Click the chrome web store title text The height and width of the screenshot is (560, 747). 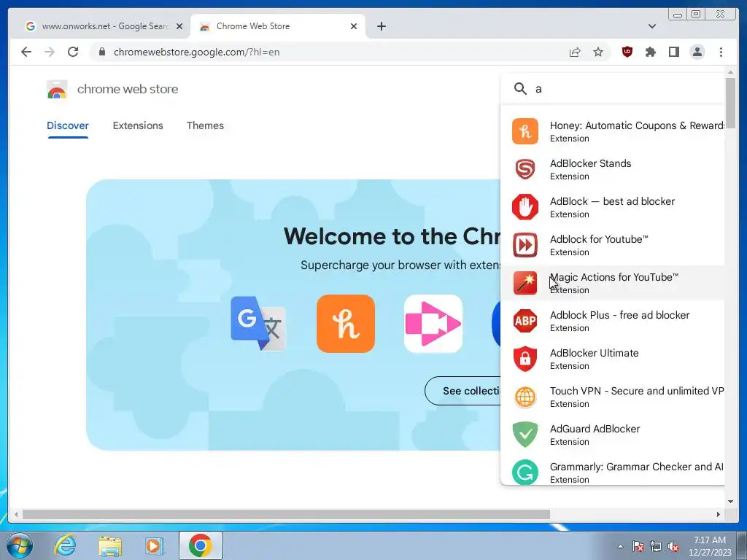pos(128,89)
